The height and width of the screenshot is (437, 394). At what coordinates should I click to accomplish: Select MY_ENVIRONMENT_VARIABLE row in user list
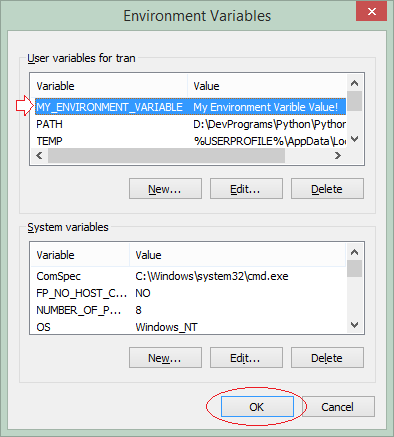190,107
